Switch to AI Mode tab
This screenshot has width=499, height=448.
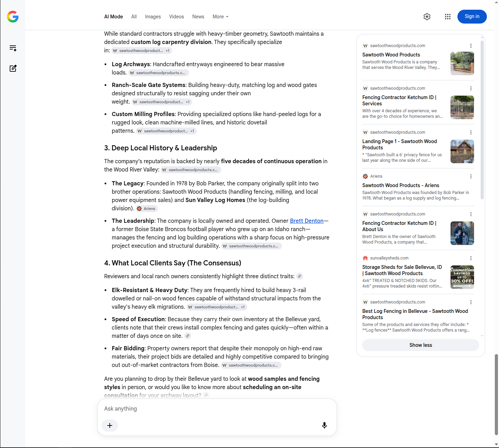(114, 17)
